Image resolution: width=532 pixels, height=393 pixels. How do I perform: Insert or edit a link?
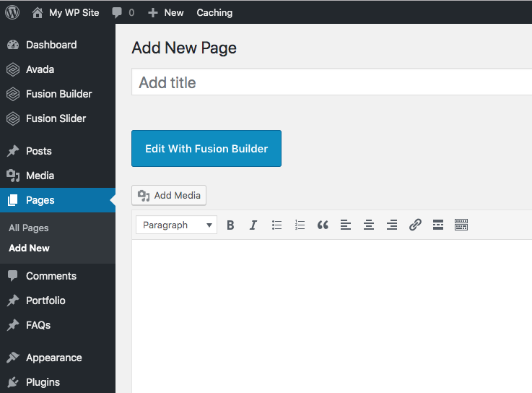[415, 225]
